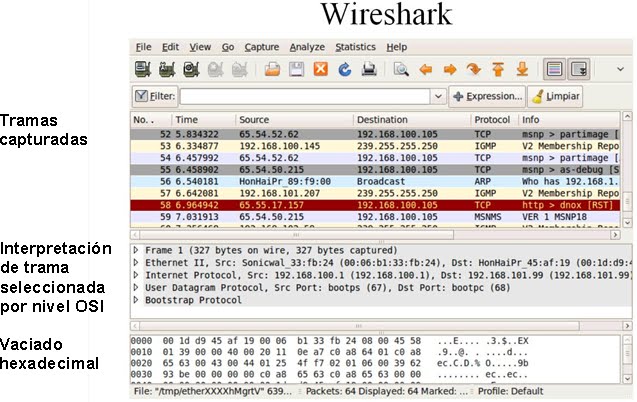Click hex dump line 0000

click(x=329, y=341)
